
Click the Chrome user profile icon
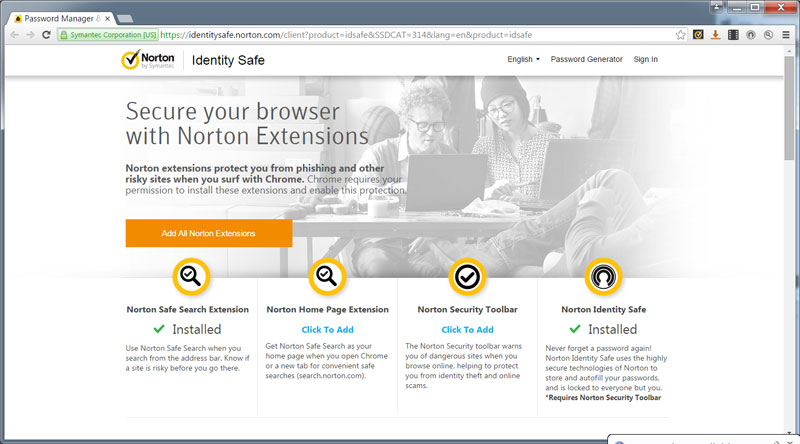click(x=716, y=7)
